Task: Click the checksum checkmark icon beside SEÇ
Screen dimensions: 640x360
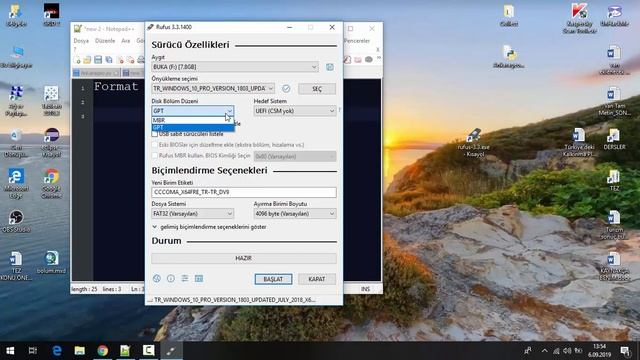Action: (286, 89)
